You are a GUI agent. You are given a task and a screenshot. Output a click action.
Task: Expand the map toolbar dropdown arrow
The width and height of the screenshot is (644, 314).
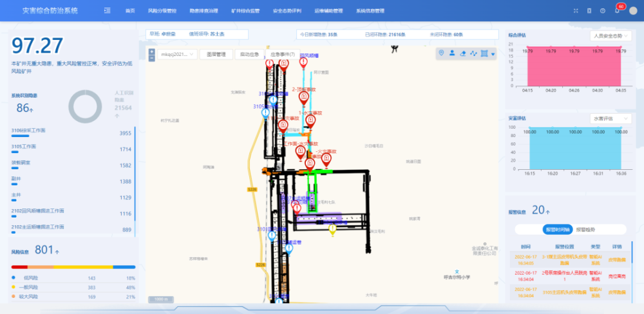tap(493, 54)
